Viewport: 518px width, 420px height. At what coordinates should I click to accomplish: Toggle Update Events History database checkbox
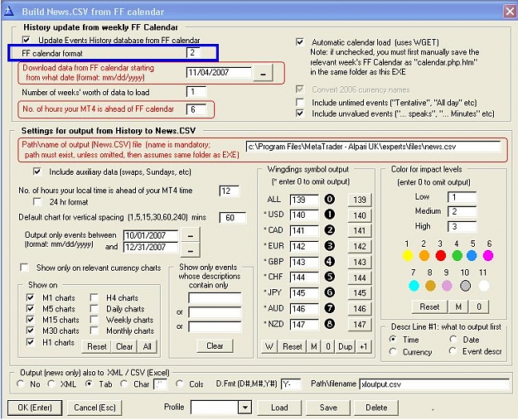pyautogui.click(x=26, y=40)
